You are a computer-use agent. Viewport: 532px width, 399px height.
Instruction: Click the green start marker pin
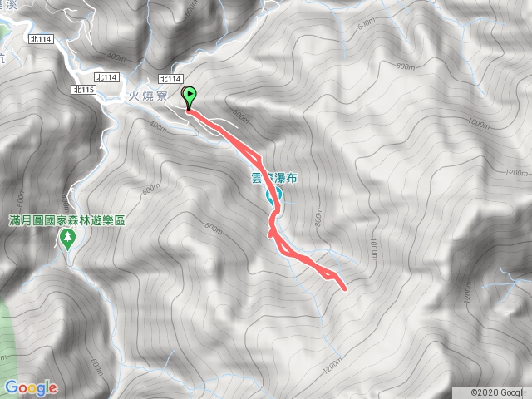190,96
